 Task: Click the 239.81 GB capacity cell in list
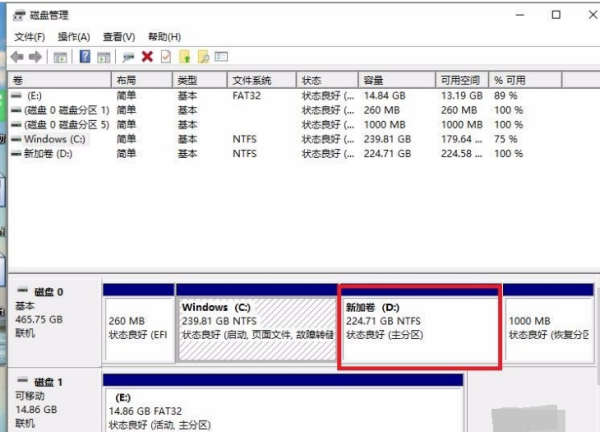coord(387,139)
